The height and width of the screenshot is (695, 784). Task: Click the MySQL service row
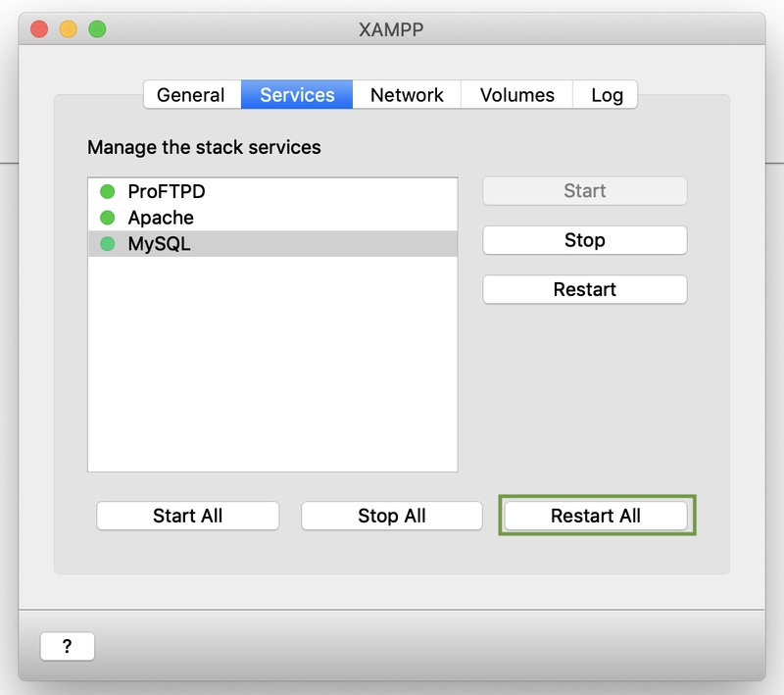pos(272,243)
